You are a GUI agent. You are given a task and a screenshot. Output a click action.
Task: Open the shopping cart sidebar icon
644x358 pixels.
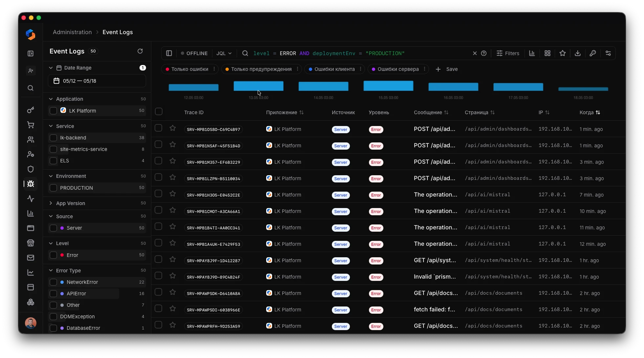[31, 125]
